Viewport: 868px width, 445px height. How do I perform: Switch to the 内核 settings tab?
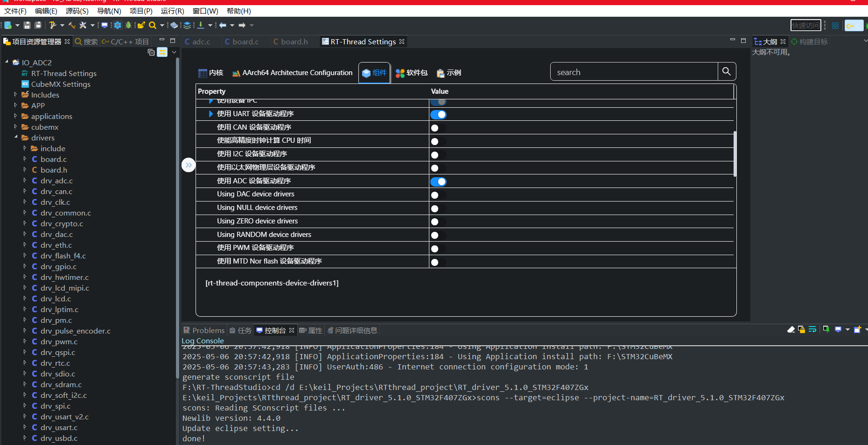[x=210, y=73]
